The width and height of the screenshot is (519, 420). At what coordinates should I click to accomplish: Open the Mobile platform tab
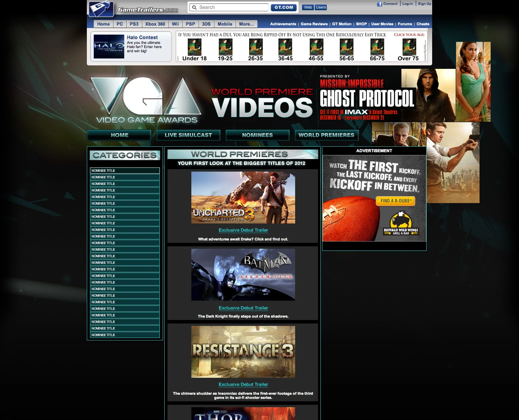(x=225, y=24)
